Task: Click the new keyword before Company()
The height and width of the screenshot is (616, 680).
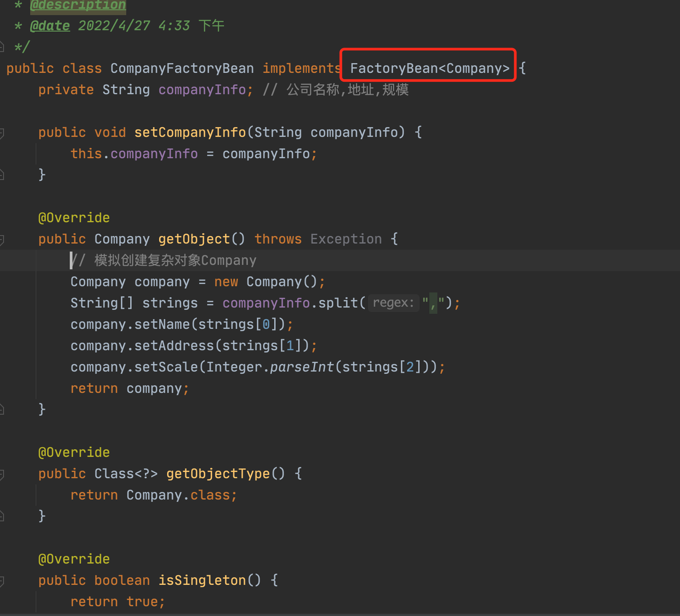Action: (x=226, y=282)
